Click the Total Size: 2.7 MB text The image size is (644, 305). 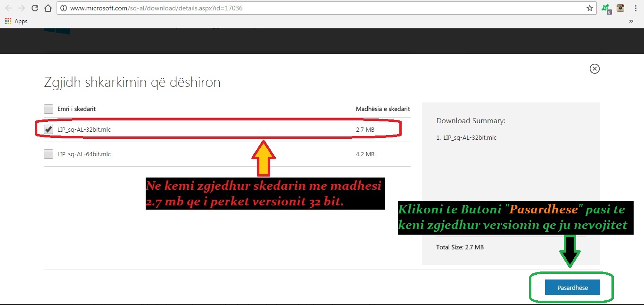coord(460,247)
